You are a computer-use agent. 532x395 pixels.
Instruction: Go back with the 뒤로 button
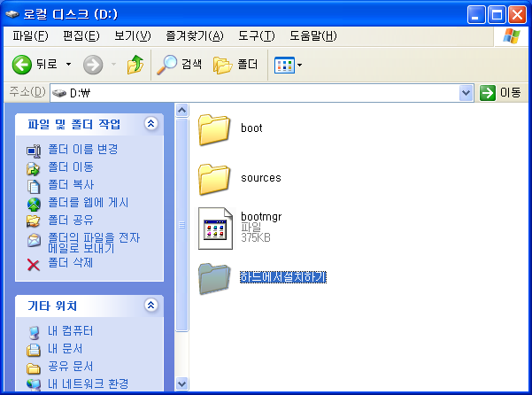(x=34, y=65)
